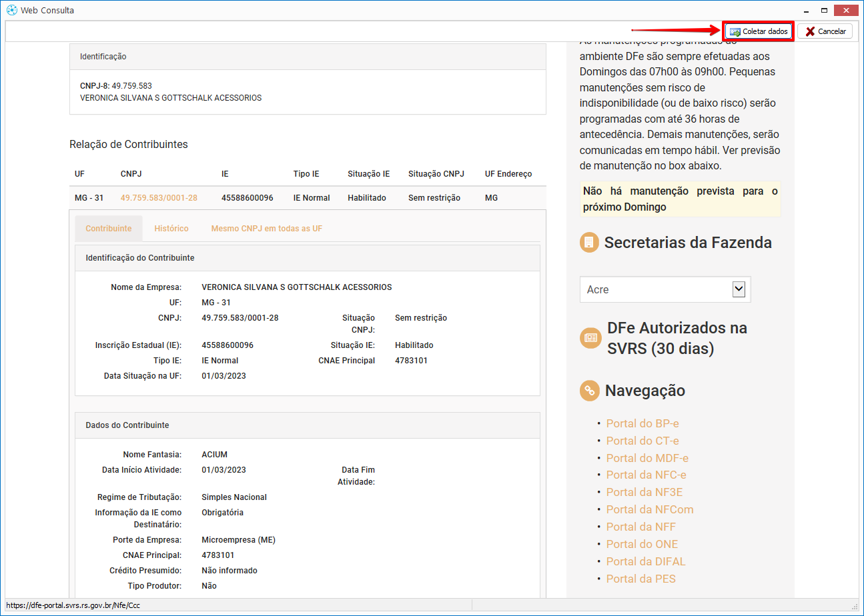Open the Portal do BP-e link
Screen dimensions: 864x616
point(642,423)
